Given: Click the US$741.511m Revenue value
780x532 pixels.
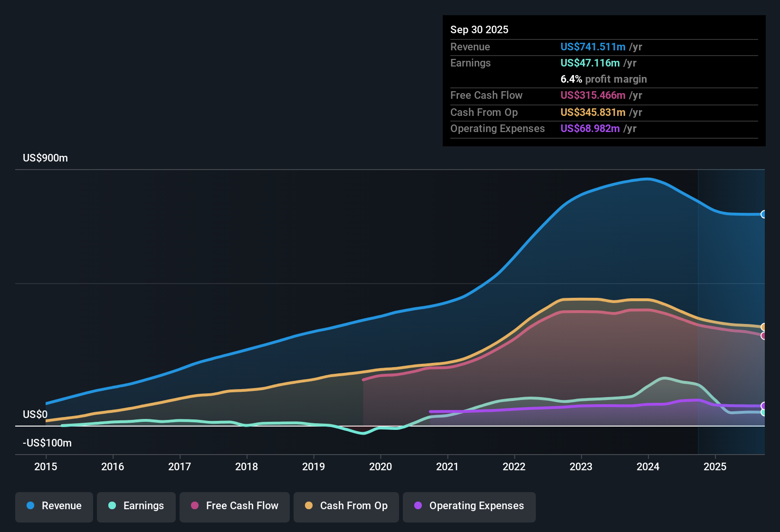Looking at the screenshot, I should 592,47.
